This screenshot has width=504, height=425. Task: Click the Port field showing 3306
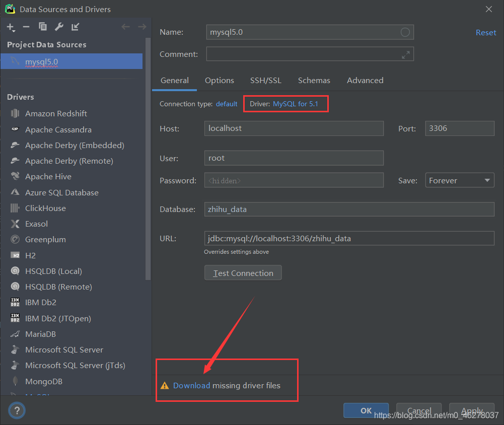pyautogui.click(x=460, y=128)
